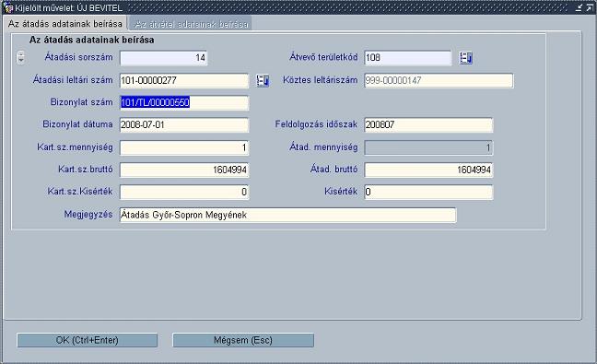
Task: Click the Köztes leltáriszám field 999-00000147
Action: point(439,80)
